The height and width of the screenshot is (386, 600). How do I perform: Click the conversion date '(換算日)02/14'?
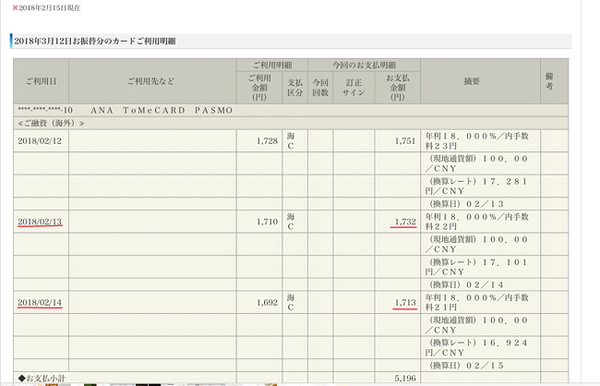click(x=466, y=284)
